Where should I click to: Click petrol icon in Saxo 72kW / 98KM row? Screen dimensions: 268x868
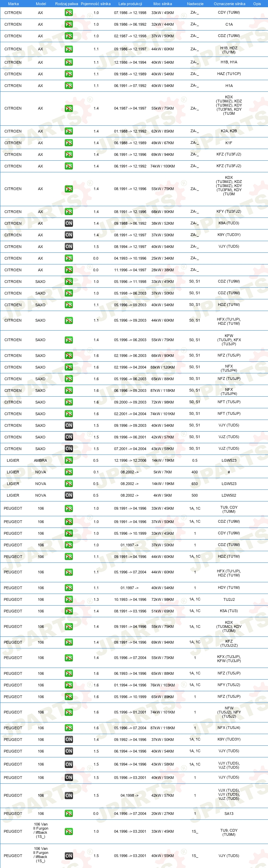coord(69,402)
